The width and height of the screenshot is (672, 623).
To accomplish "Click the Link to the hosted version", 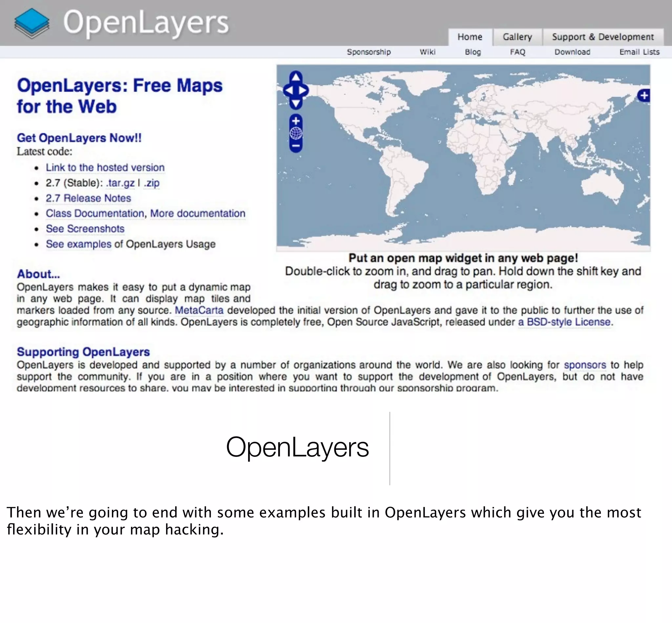I will [105, 168].
